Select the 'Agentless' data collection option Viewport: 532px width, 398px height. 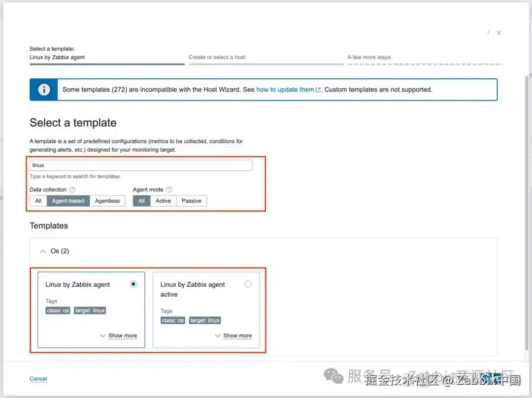tap(107, 201)
